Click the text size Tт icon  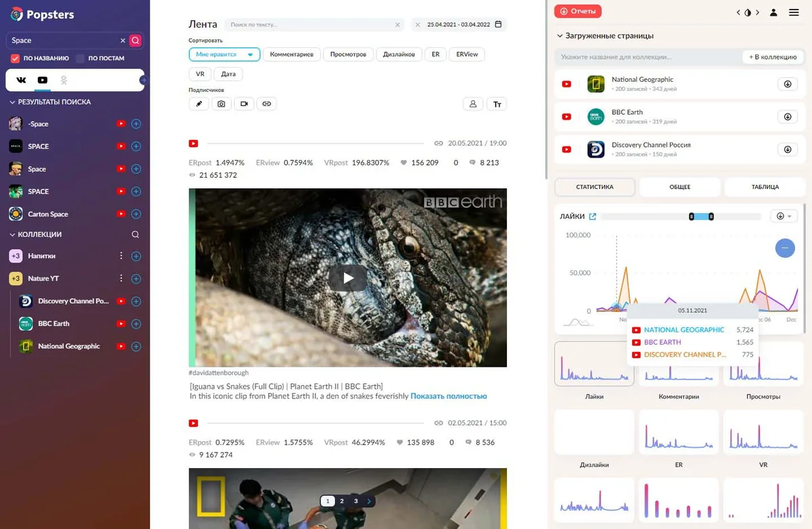497,104
